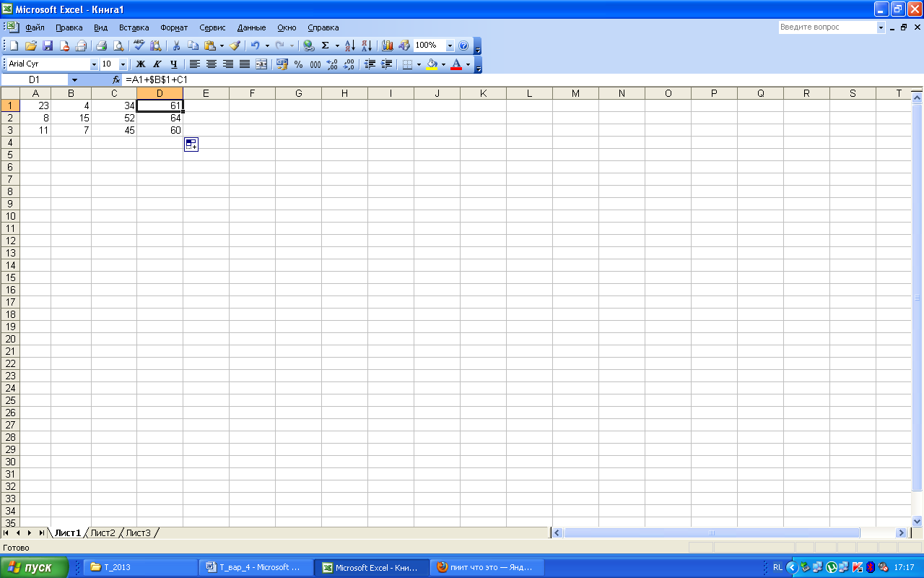Insert hyperlink using globe icon

pos(309,46)
